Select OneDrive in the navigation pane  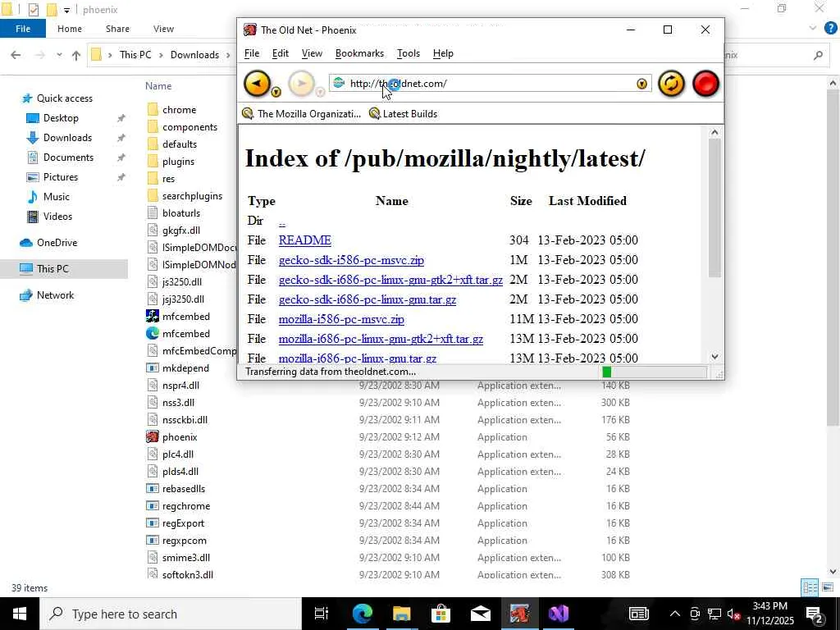57,243
